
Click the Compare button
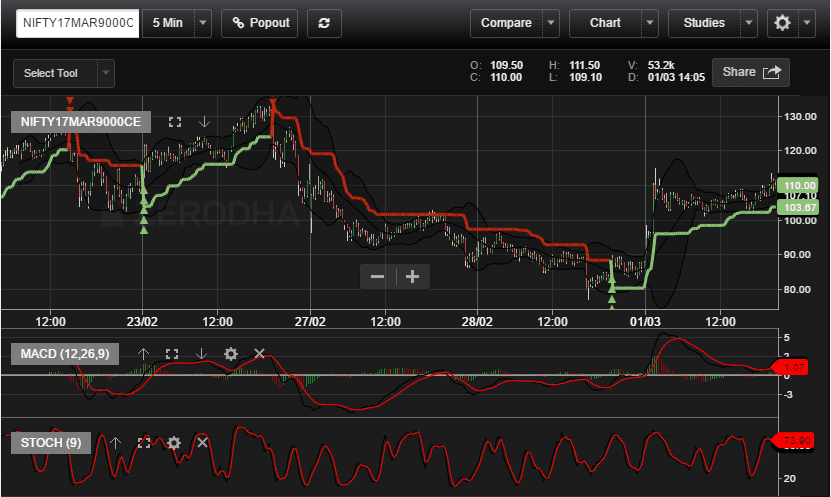click(506, 23)
